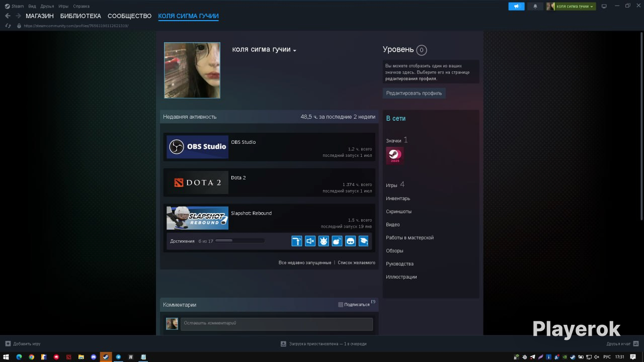Click the Steam icon in the system tray
This screenshot has height=362, width=644.
(572, 357)
